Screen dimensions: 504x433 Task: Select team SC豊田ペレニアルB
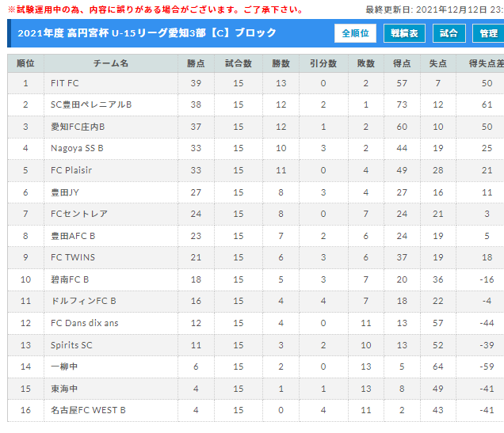pyautogui.click(x=91, y=104)
